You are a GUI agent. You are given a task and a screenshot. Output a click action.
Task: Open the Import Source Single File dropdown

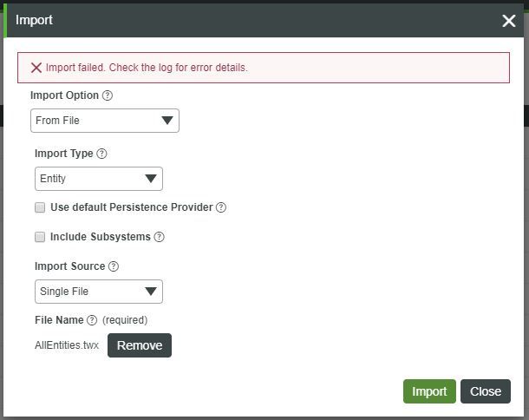[99, 292]
